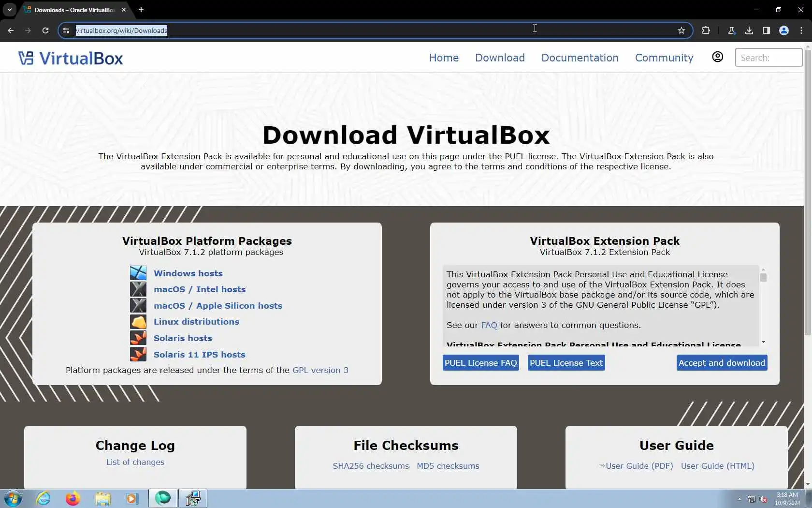The width and height of the screenshot is (812, 508).
Task: Toggle the browser side panel icon
Action: (x=767, y=30)
